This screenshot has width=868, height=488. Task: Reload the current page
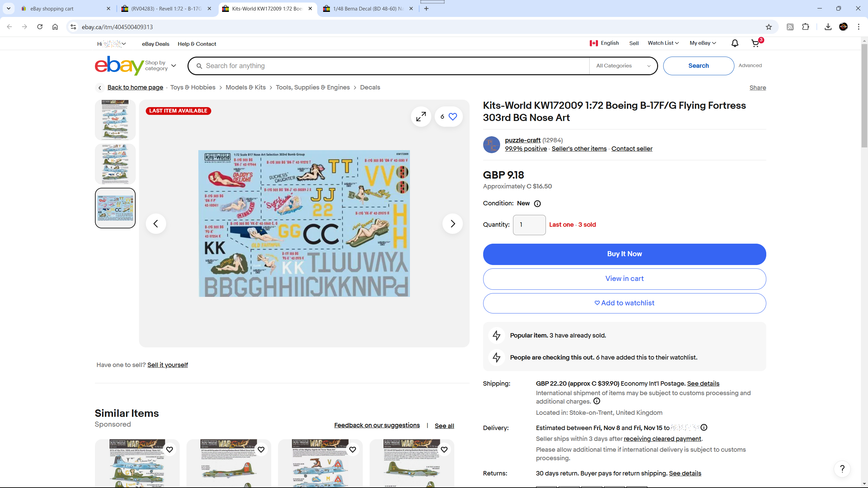click(x=40, y=27)
